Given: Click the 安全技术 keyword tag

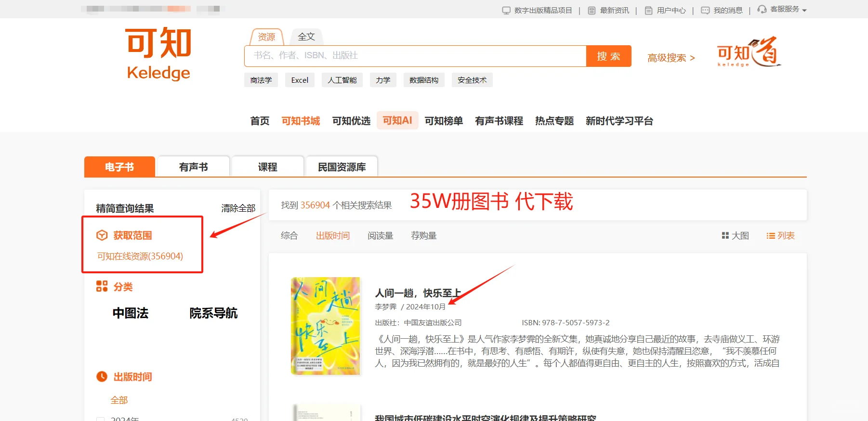Looking at the screenshot, I should [472, 80].
